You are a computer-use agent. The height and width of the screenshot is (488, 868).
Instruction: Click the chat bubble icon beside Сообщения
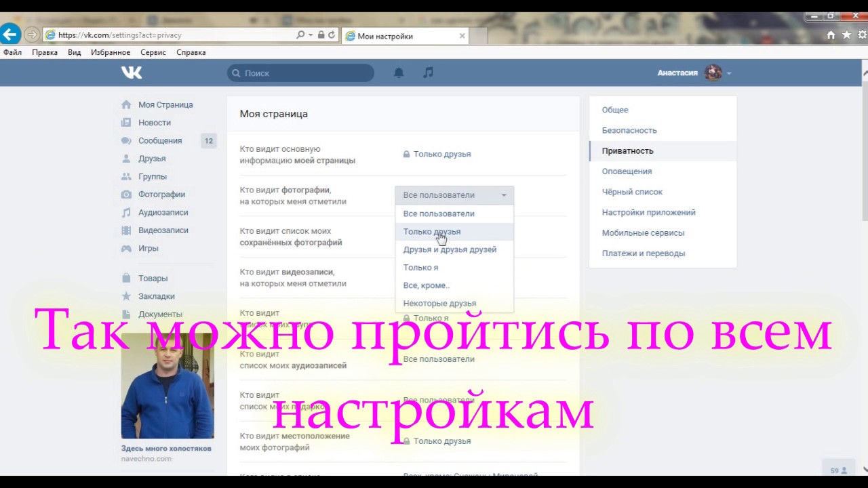coord(126,141)
